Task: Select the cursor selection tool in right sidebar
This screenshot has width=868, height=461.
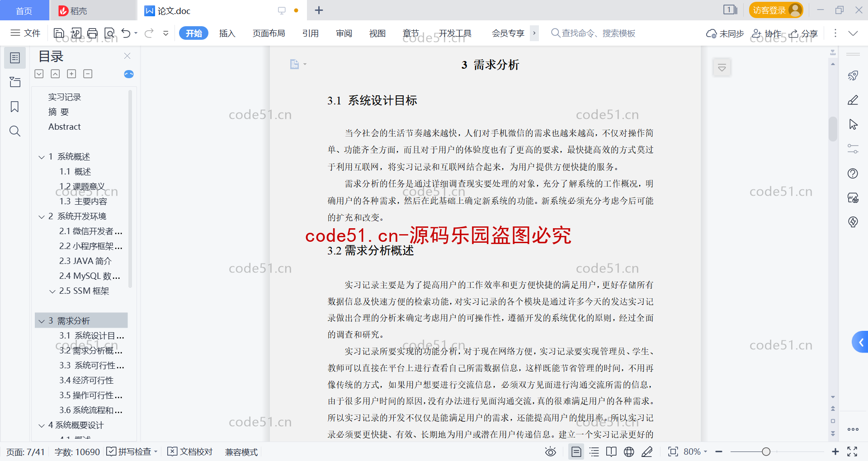Action: tap(853, 124)
